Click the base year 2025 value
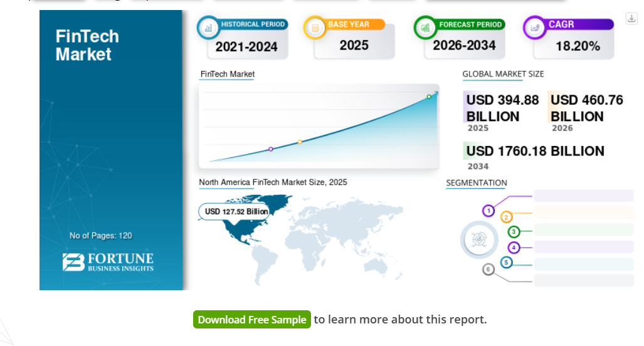This screenshot has height=346, width=644. pyautogui.click(x=354, y=45)
